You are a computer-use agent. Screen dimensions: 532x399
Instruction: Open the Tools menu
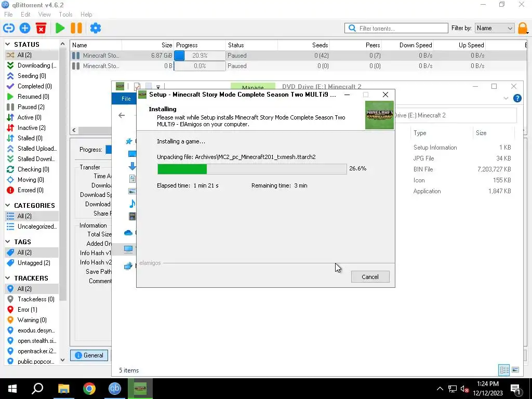click(65, 15)
